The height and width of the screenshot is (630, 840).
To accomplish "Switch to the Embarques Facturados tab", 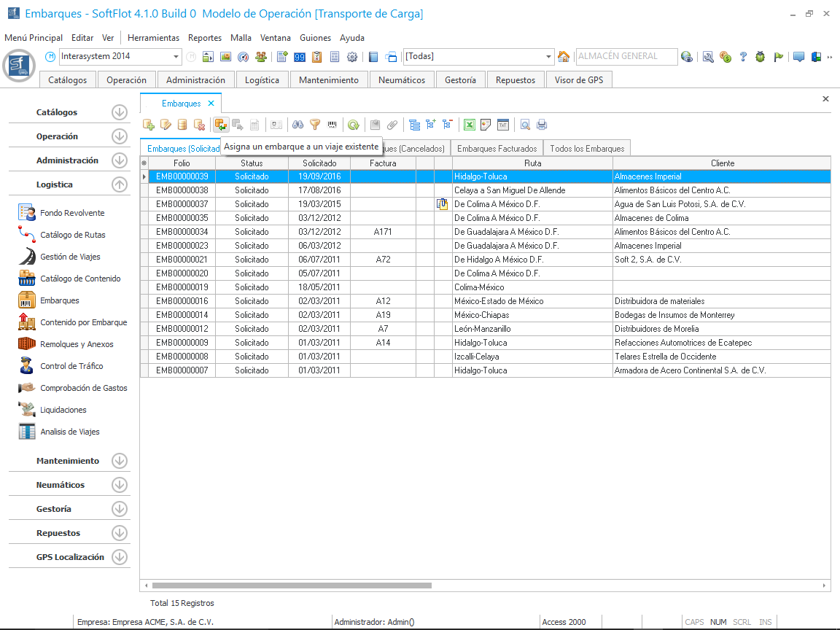I will (497, 149).
